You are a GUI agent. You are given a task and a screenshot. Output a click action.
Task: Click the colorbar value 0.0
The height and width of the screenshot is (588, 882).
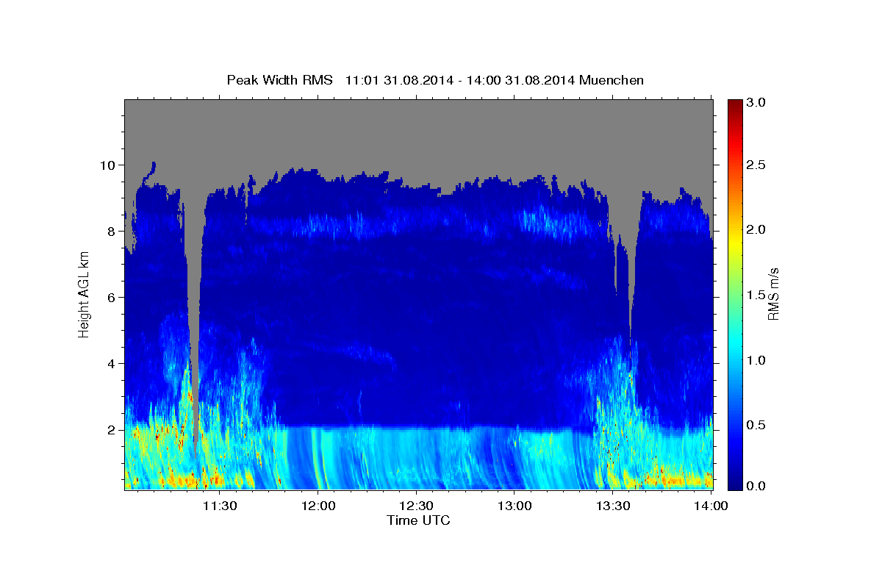click(x=757, y=486)
